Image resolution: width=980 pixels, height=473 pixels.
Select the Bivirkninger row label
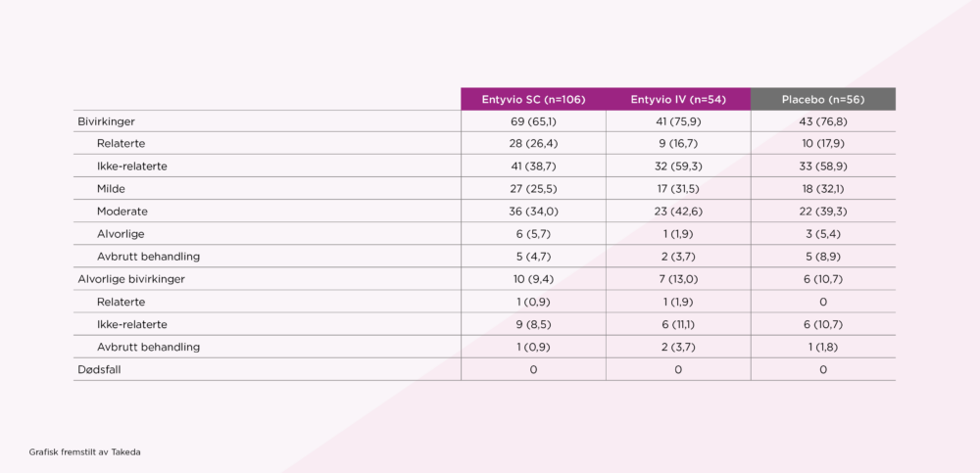click(106, 121)
